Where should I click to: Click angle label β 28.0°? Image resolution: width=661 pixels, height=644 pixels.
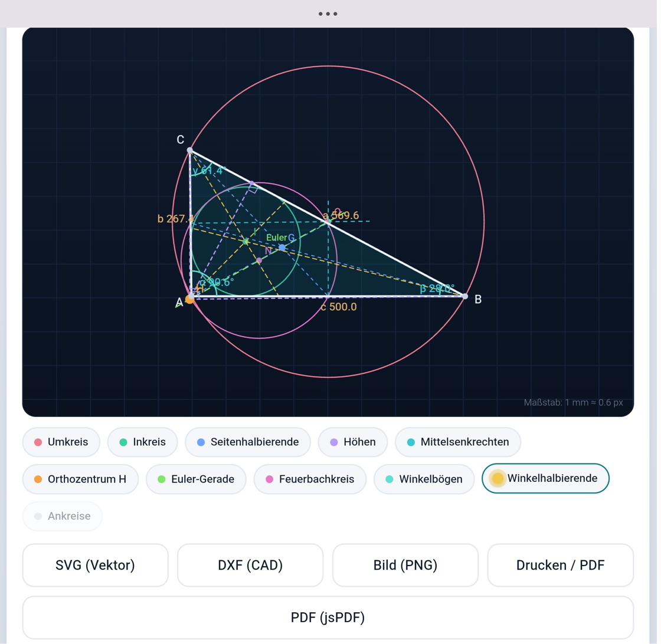click(x=437, y=288)
